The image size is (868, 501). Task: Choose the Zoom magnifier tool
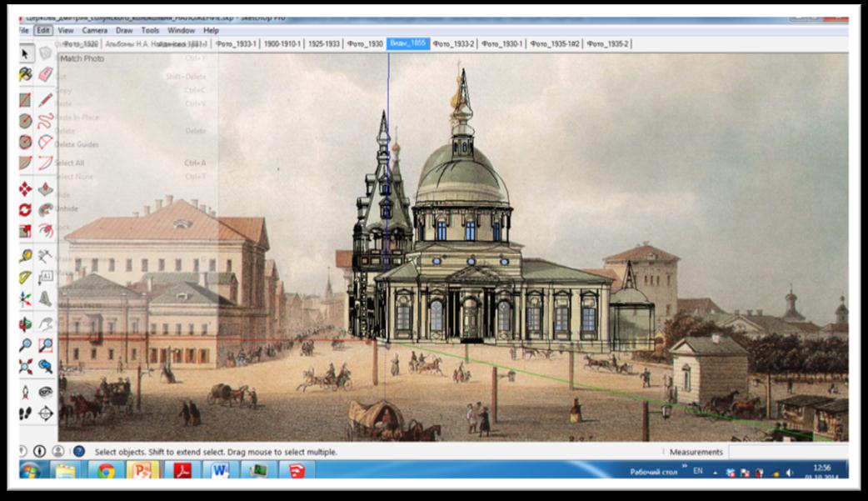click(x=26, y=345)
